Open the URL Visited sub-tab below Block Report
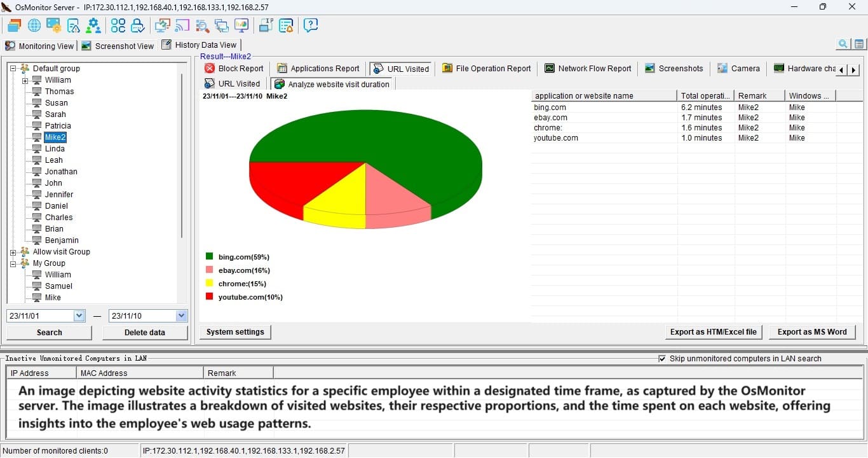Screen dimensions: 868x458 point(233,83)
